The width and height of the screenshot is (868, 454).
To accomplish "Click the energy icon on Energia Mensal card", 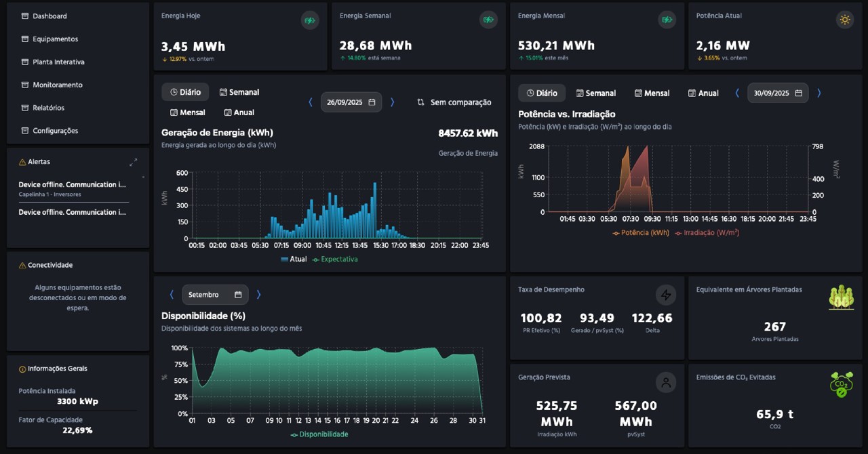I will coord(667,20).
